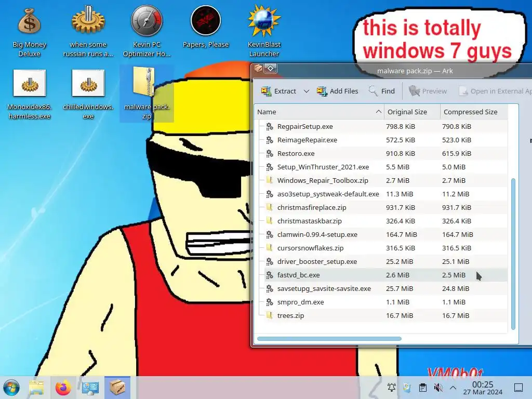Select Monoxidex86.harmless.exe on the desktop
Screen dimensions: 532x399
[x=29, y=95]
